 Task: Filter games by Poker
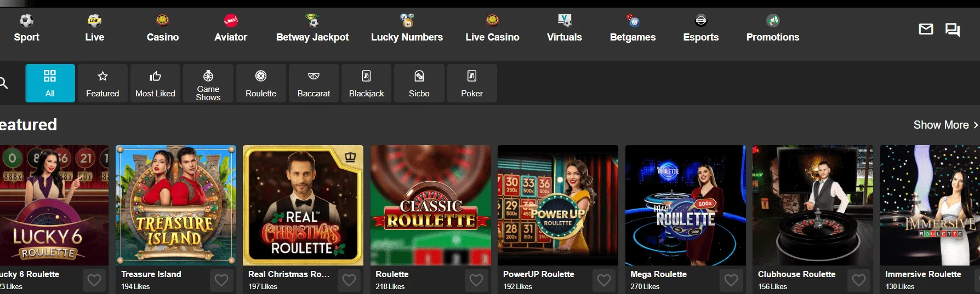(472, 83)
